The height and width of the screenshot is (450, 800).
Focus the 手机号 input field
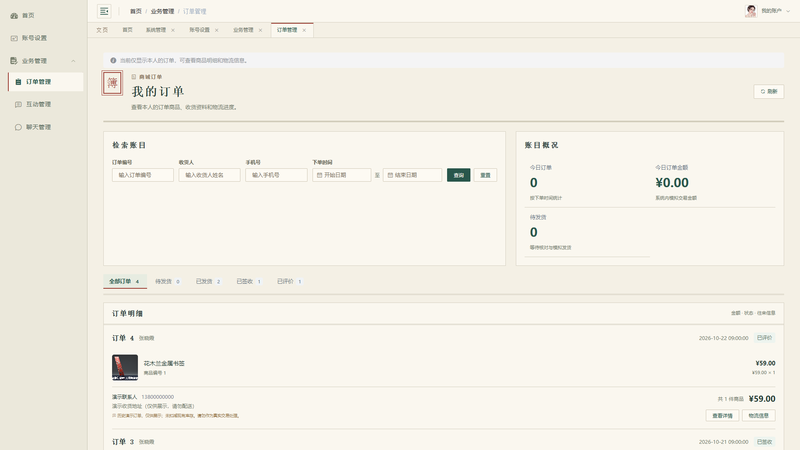click(x=276, y=175)
